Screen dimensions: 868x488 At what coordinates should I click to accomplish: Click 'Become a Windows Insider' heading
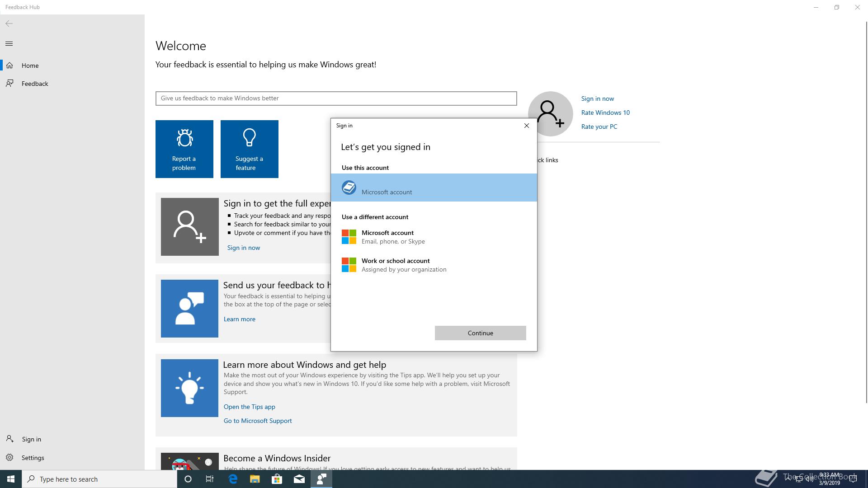tap(277, 458)
